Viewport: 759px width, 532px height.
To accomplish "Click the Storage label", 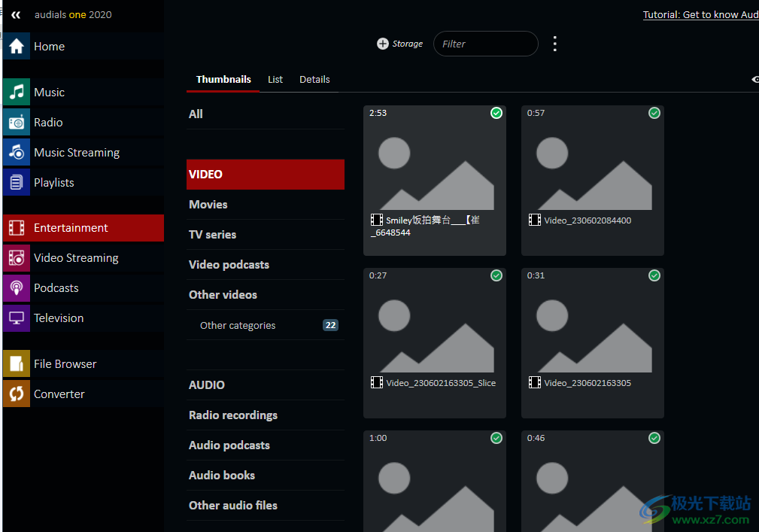I will 407,44.
